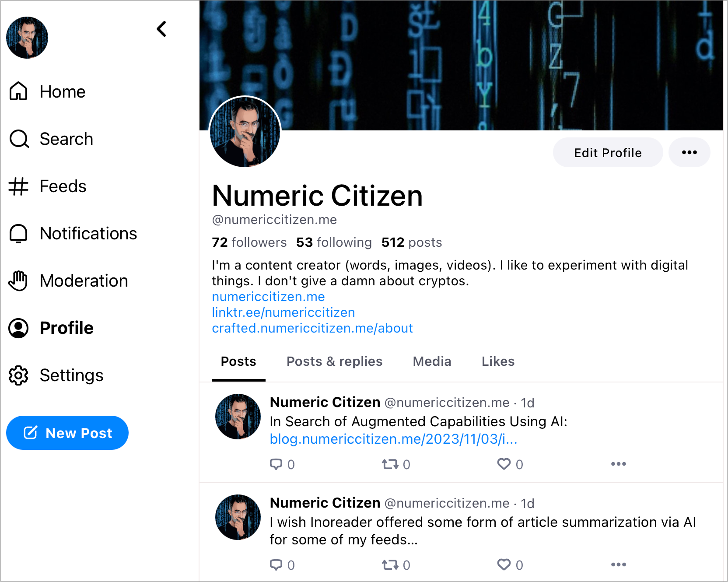Like the Inoreader post
The width and height of the screenshot is (728, 582).
pos(504,565)
